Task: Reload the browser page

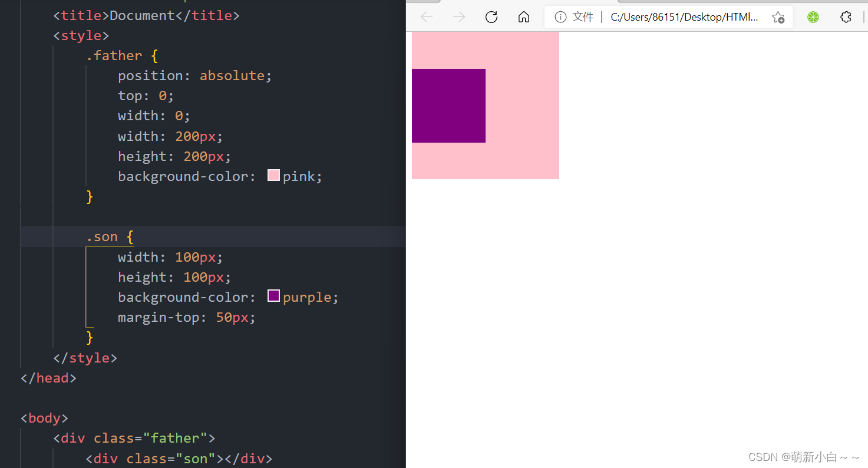Action: [491, 17]
